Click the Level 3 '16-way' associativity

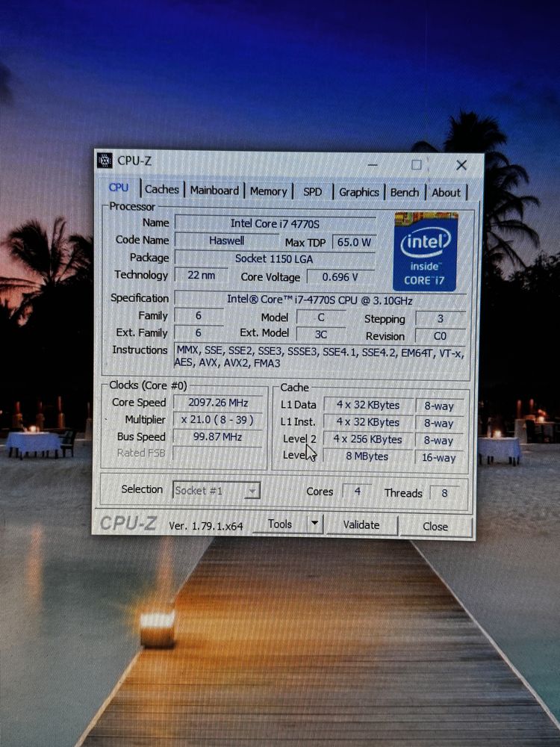(438, 458)
